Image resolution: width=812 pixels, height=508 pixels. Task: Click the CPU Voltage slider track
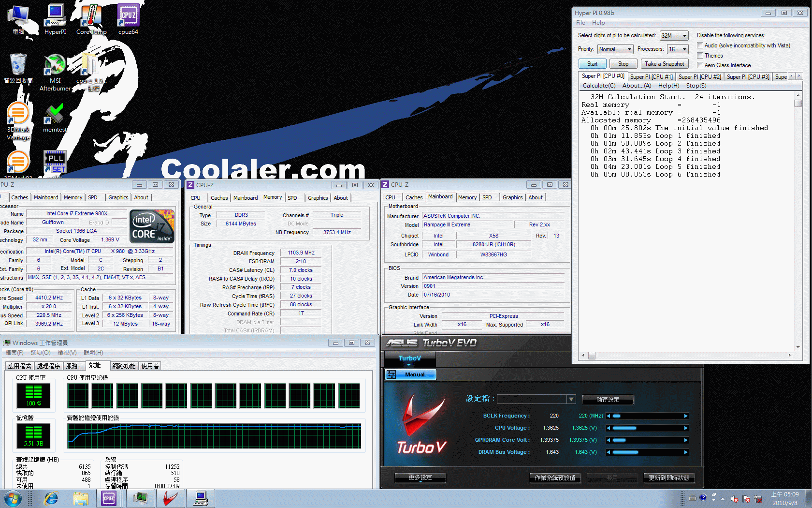pos(647,428)
